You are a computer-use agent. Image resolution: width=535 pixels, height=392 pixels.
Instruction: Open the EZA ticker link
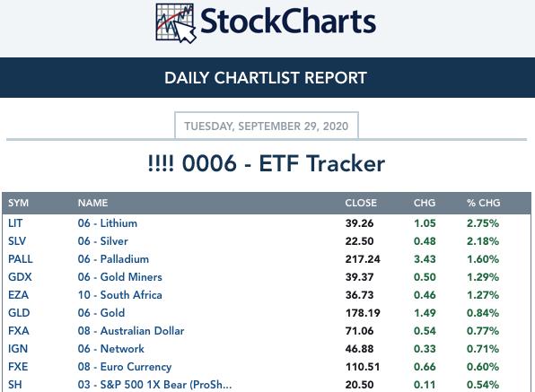coord(19,295)
